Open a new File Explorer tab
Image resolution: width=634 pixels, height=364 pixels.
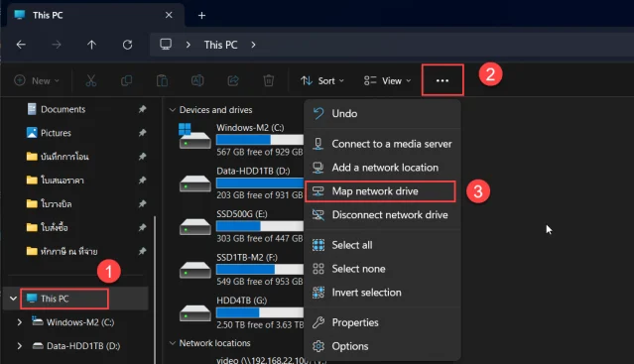click(201, 15)
